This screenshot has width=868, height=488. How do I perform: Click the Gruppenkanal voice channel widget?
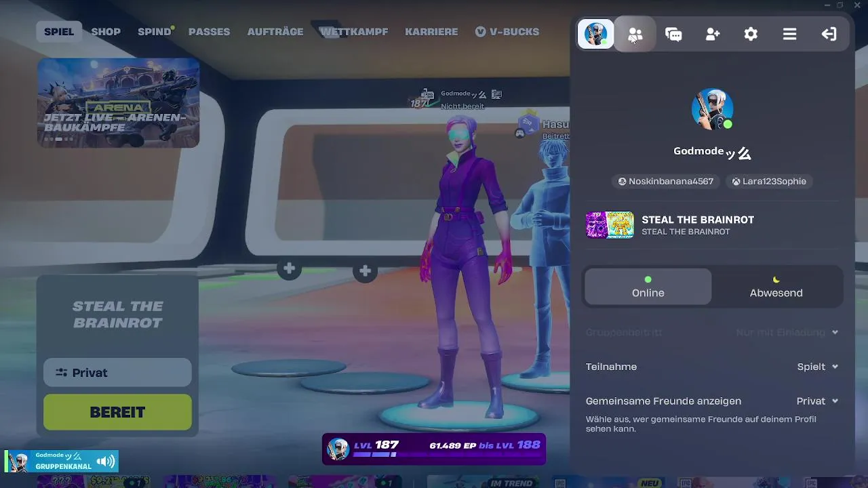pyautogui.click(x=62, y=462)
